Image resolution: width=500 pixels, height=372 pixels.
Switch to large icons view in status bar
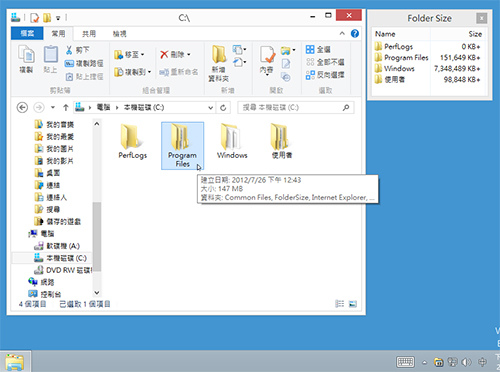(353, 304)
